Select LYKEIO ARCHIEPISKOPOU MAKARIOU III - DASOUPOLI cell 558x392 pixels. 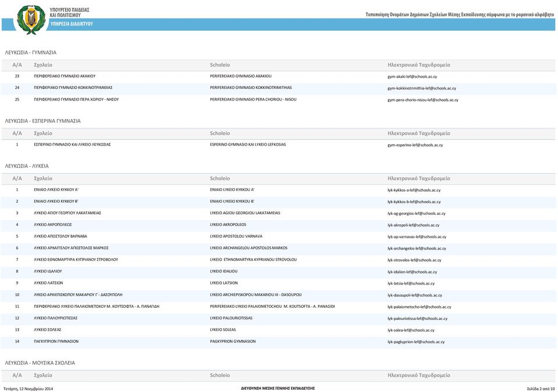(256, 295)
